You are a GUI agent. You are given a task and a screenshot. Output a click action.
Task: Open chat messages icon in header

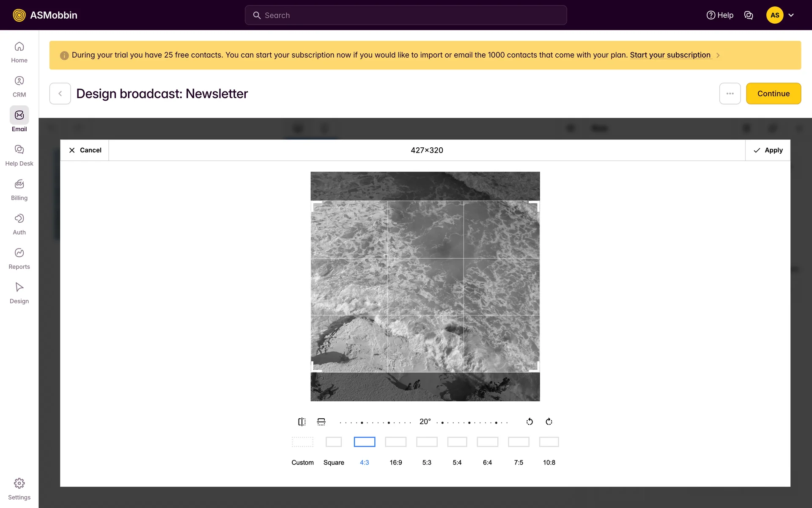pos(749,15)
